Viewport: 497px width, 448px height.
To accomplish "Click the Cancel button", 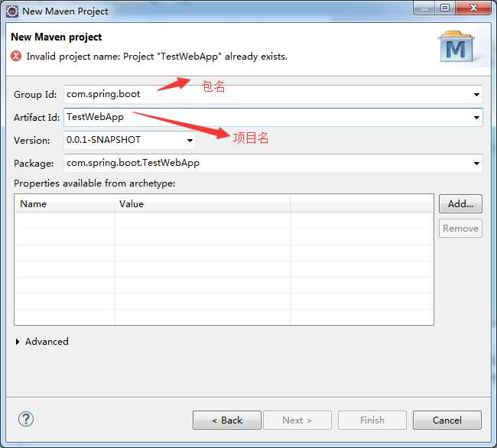I will 447,420.
